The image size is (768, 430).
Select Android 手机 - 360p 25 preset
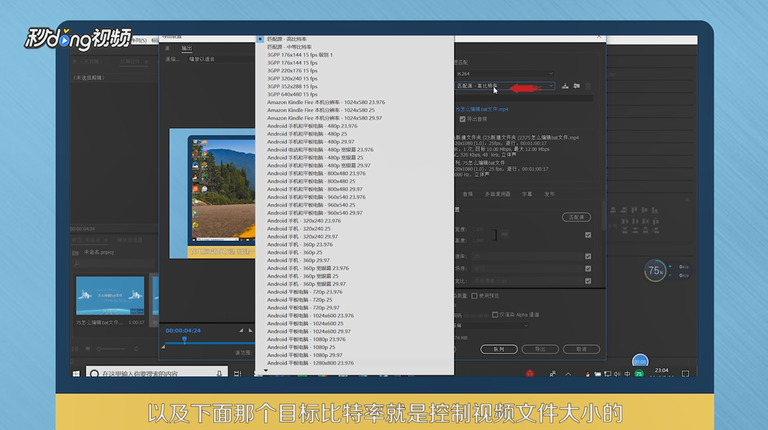[355, 252]
